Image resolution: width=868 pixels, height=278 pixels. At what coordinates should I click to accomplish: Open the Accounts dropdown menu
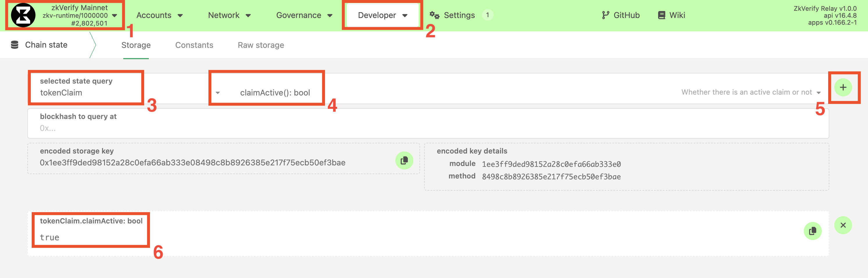[159, 15]
